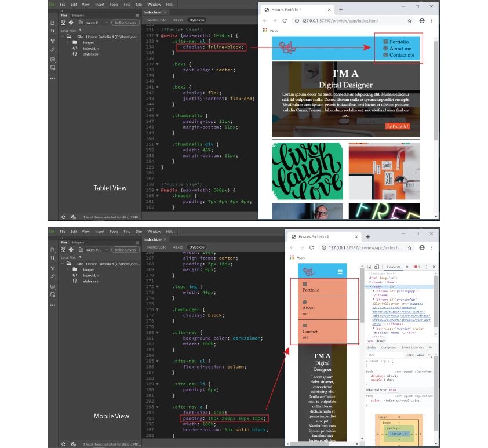
Task: Show more DevTools panels with chevrons beside Elements
Action: [x=407, y=267]
